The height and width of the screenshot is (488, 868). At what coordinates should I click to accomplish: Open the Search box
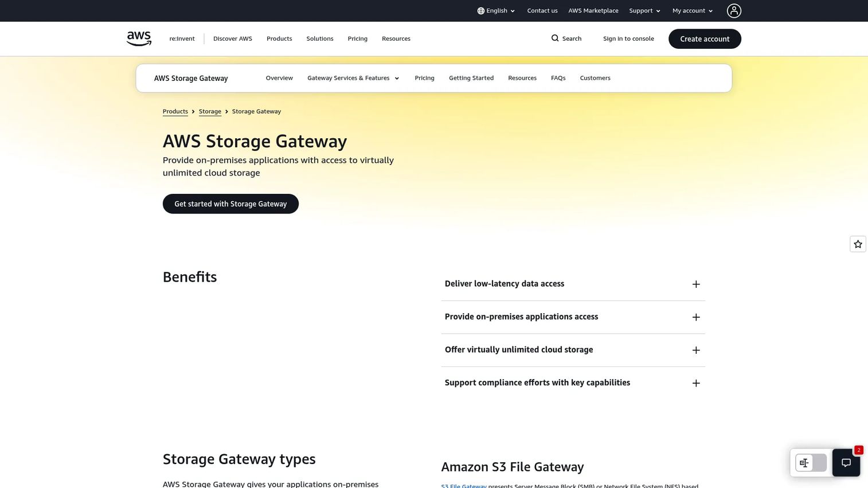click(x=566, y=38)
